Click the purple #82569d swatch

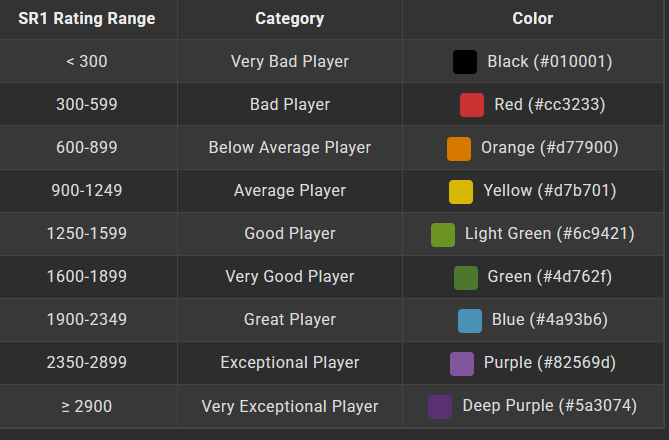pyautogui.click(x=462, y=363)
